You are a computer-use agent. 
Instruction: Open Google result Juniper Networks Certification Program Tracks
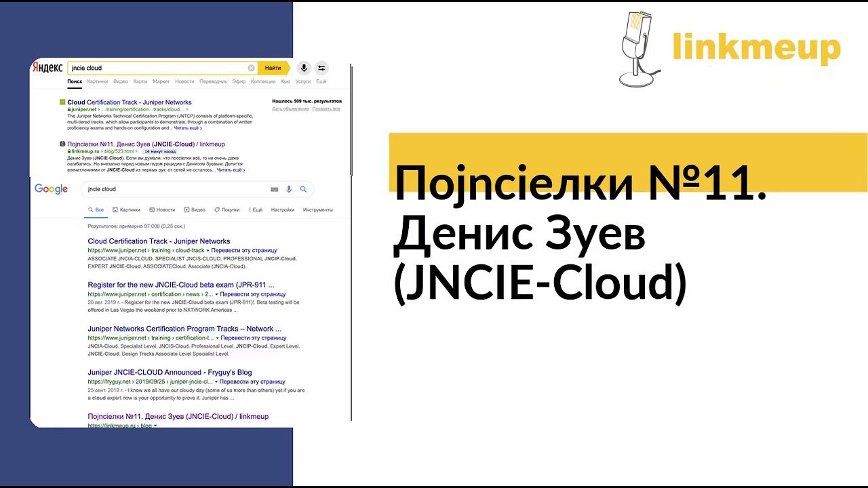(184, 329)
